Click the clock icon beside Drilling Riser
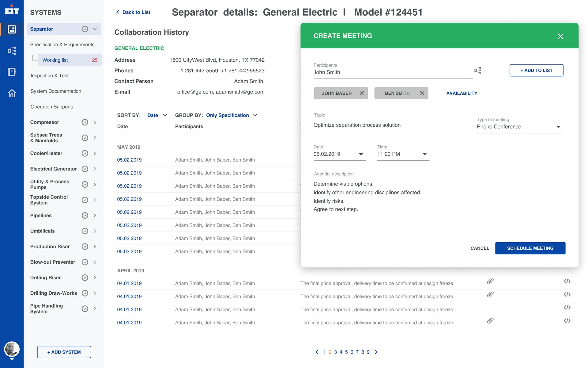The height and width of the screenshot is (368, 588). tap(85, 278)
